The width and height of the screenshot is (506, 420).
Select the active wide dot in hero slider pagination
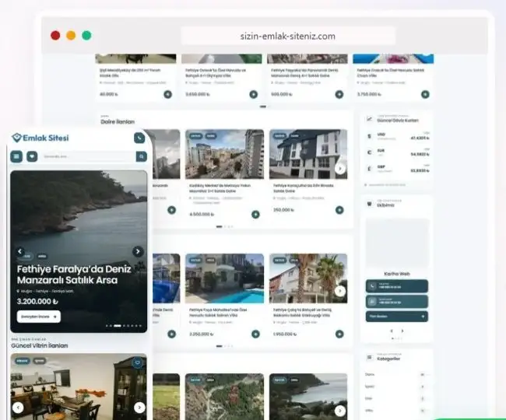coord(118,326)
